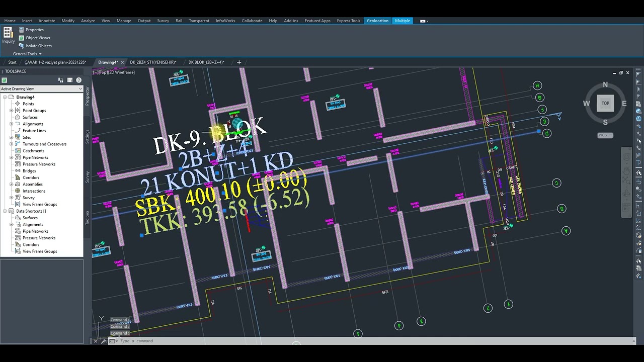Open Active Drawing View dropdown
Screen dimensions: 644x362
[x=42, y=89]
